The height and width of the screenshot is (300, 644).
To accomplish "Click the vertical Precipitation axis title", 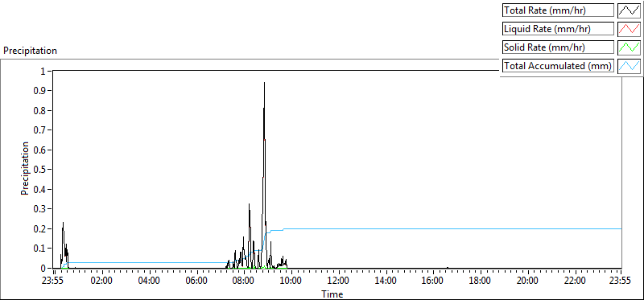I will point(25,169).
